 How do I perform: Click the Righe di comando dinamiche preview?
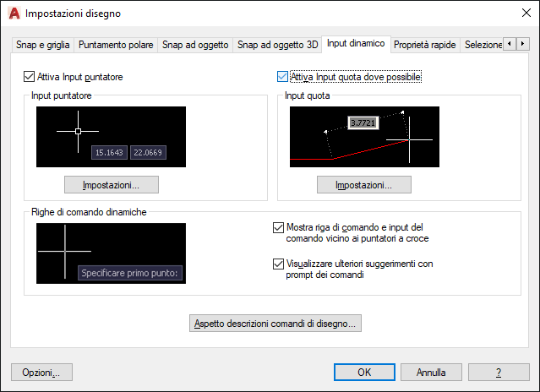[x=111, y=253]
